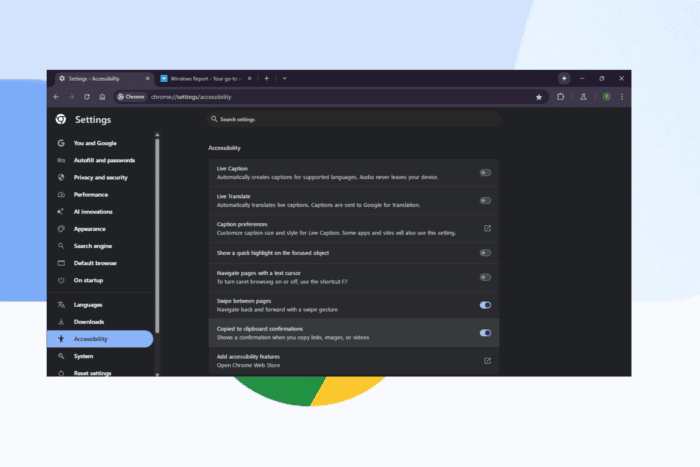700x467 pixels.
Task: Switch to the Settings - Accessibility tab
Action: [x=104, y=79]
